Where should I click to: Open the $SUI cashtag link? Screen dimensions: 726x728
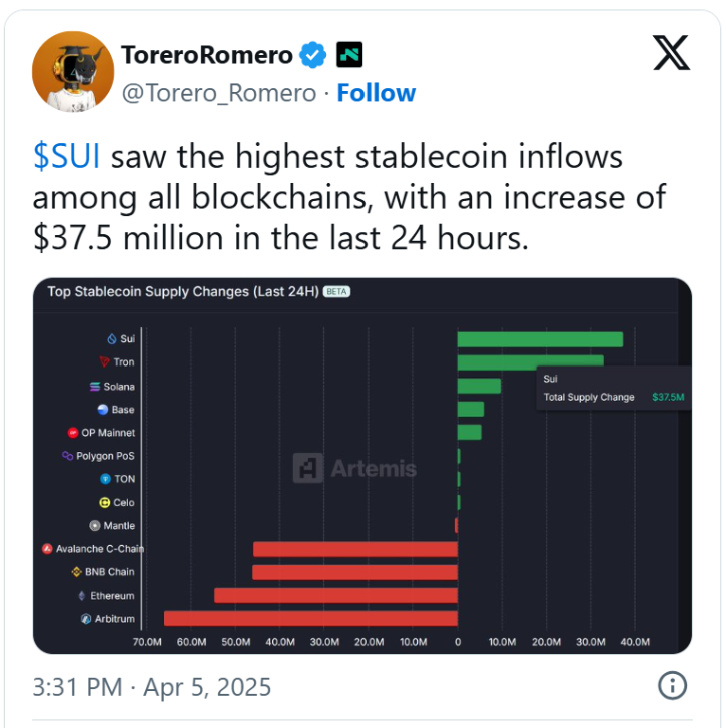click(67, 156)
